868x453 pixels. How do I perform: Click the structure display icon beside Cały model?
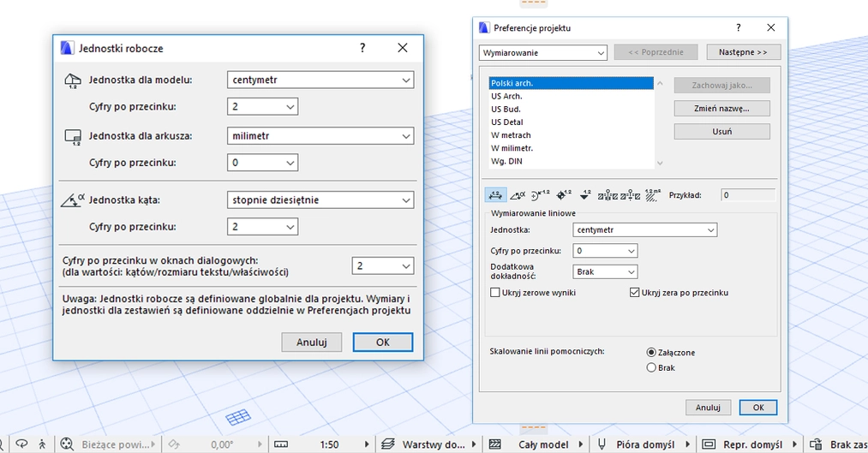495,444
